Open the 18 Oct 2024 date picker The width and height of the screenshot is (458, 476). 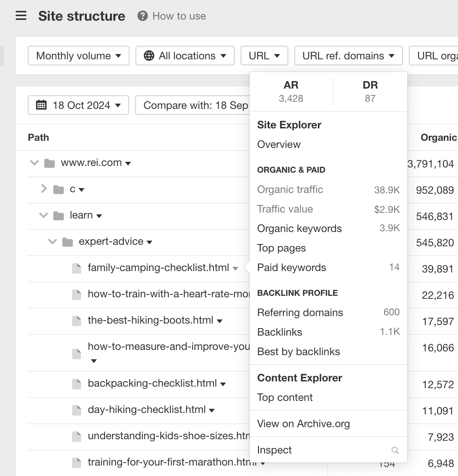tap(78, 105)
